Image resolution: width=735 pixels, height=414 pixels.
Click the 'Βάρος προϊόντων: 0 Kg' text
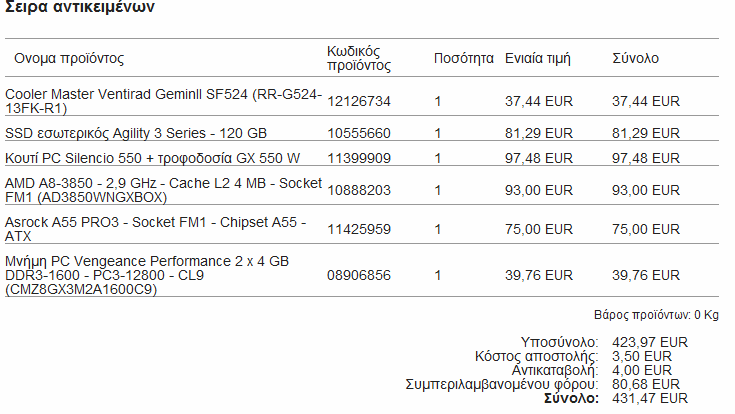[x=656, y=314]
